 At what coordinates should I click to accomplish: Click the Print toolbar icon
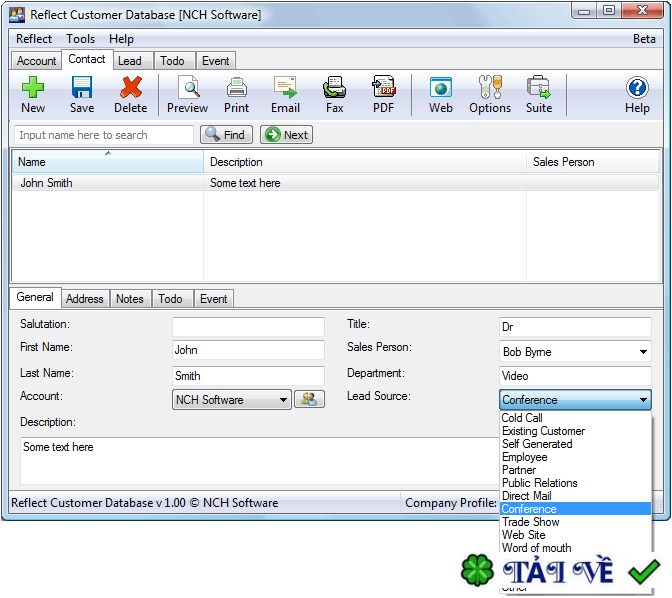(x=237, y=88)
